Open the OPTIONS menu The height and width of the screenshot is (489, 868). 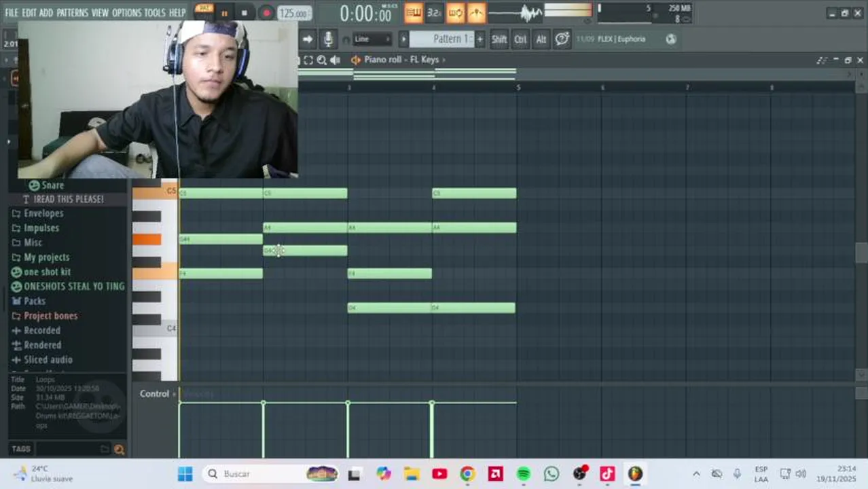click(x=126, y=13)
